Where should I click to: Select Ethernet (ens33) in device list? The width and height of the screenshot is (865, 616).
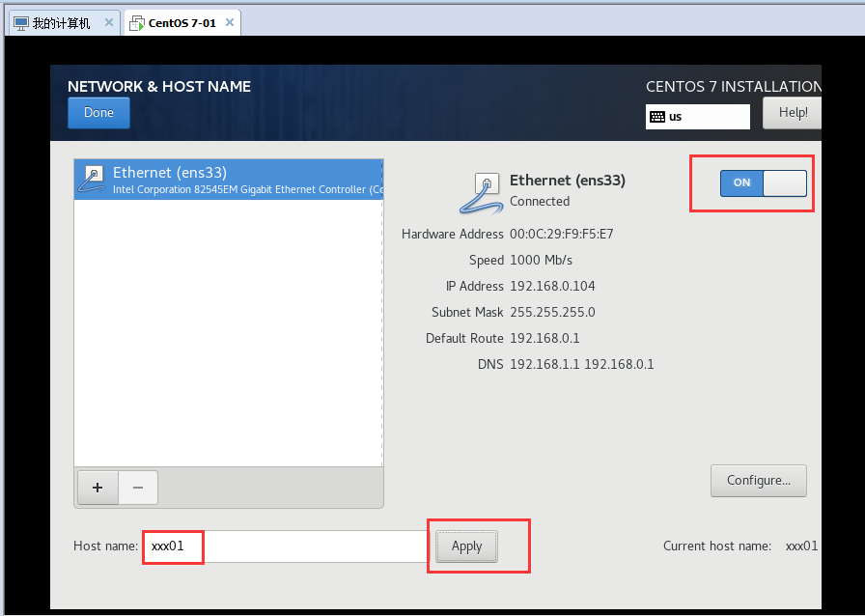click(x=229, y=180)
